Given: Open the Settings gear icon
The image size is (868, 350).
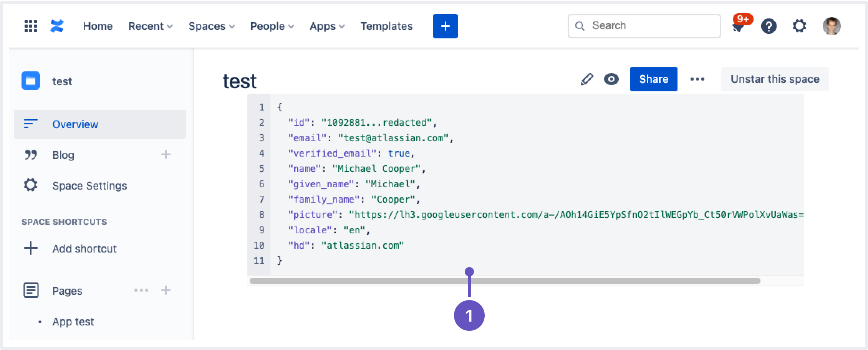Looking at the screenshot, I should pyautogui.click(x=799, y=26).
